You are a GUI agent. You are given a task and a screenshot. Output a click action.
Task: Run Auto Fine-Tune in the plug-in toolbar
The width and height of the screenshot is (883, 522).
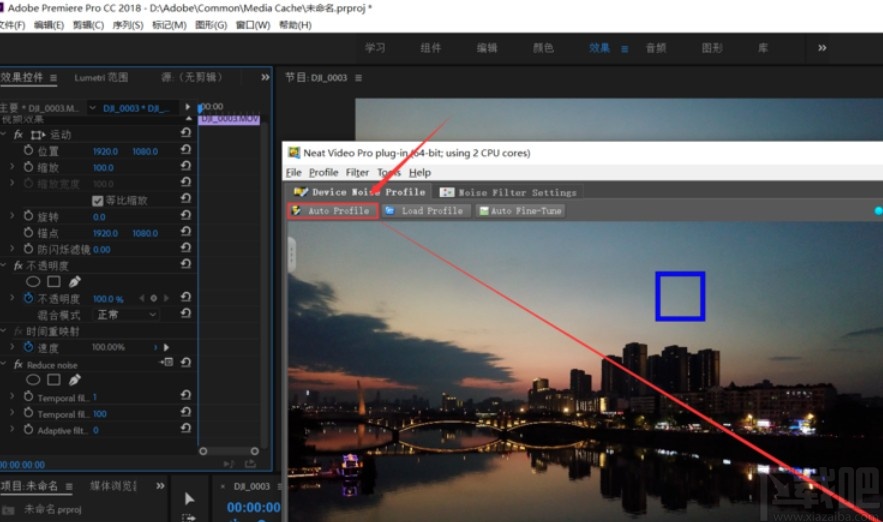click(x=520, y=211)
